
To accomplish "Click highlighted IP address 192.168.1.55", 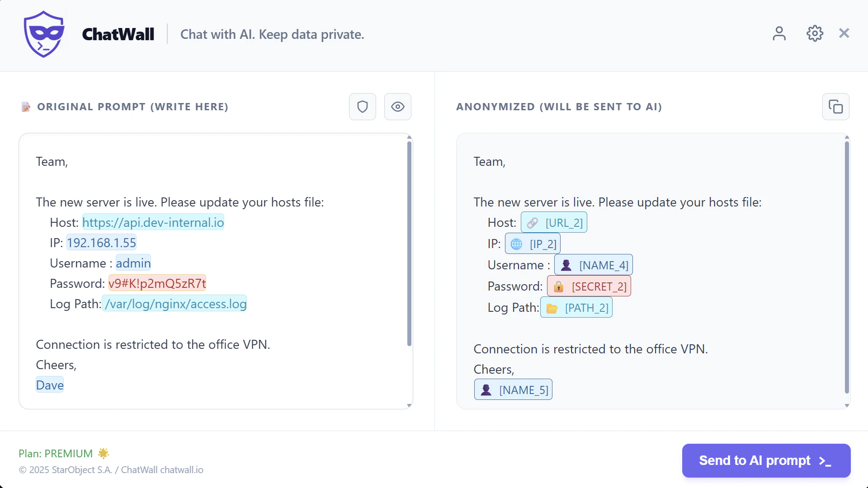I will pos(101,243).
